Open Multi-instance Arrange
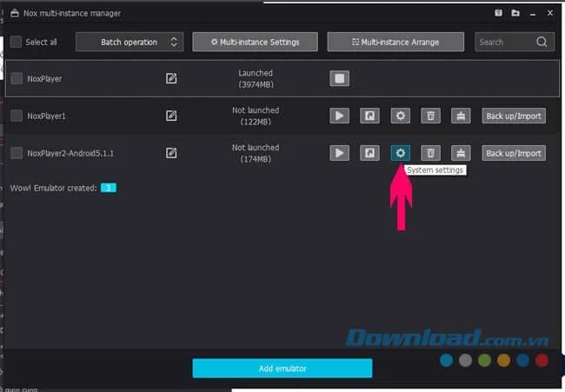This screenshot has width=565, height=392. [395, 42]
